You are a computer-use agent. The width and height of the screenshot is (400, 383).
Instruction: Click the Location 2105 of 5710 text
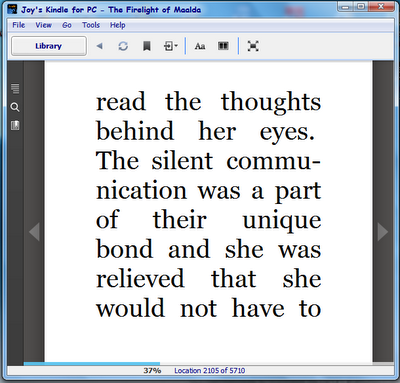coord(210,371)
